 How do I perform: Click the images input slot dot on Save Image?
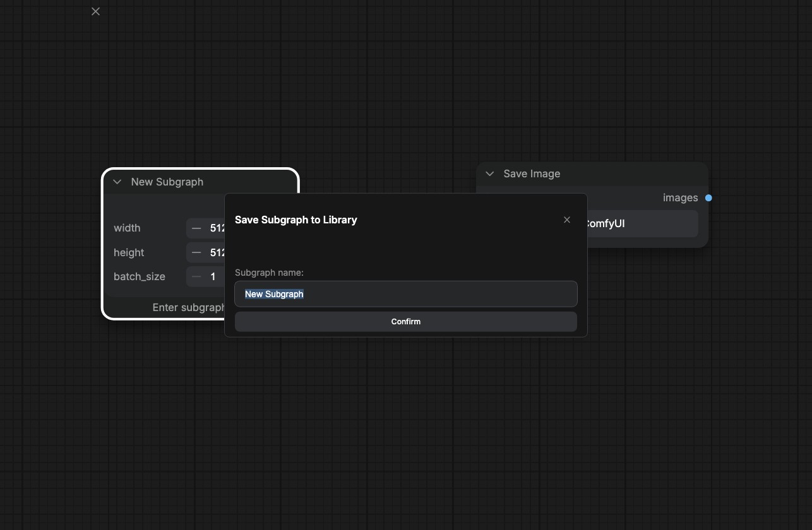[708, 197]
